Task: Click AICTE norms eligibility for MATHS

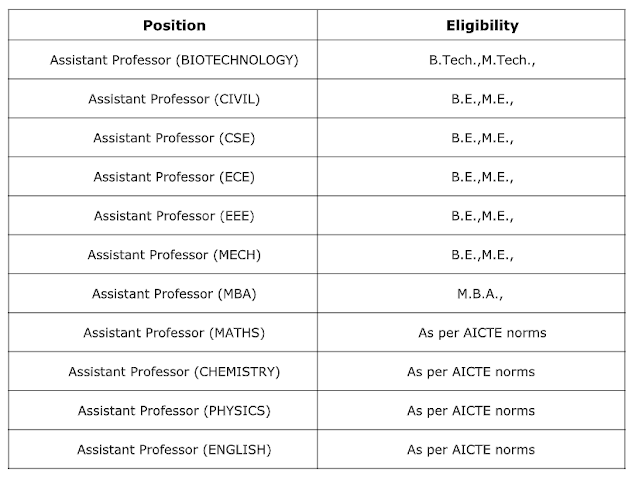Action: point(471,332)
